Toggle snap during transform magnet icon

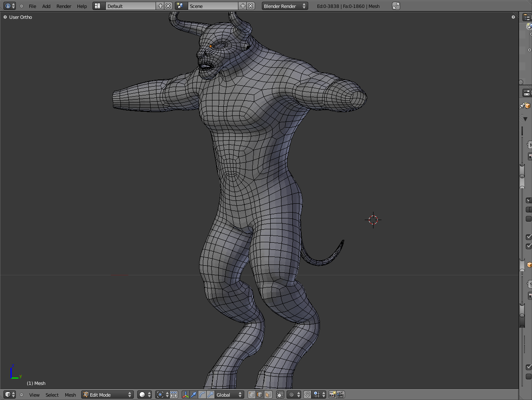click(307, 395)
